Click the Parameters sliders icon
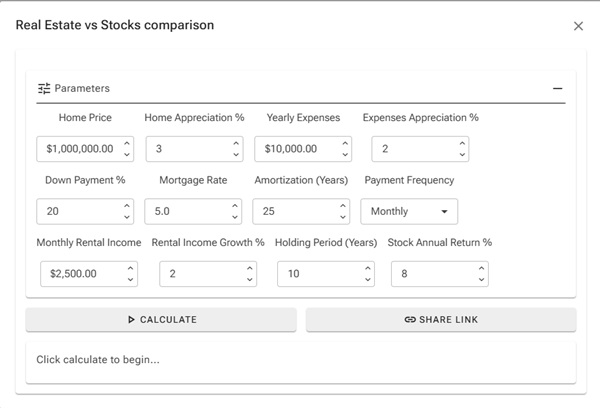Image resolution: width=600 pixels, height=408 pixels. (x=44, y=88)
